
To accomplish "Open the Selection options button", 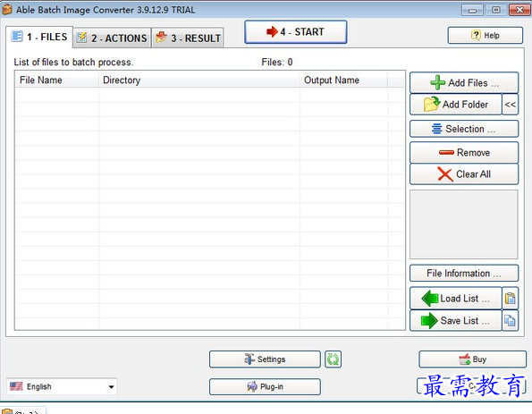I will pyautogui.click(x=464, y=129).
